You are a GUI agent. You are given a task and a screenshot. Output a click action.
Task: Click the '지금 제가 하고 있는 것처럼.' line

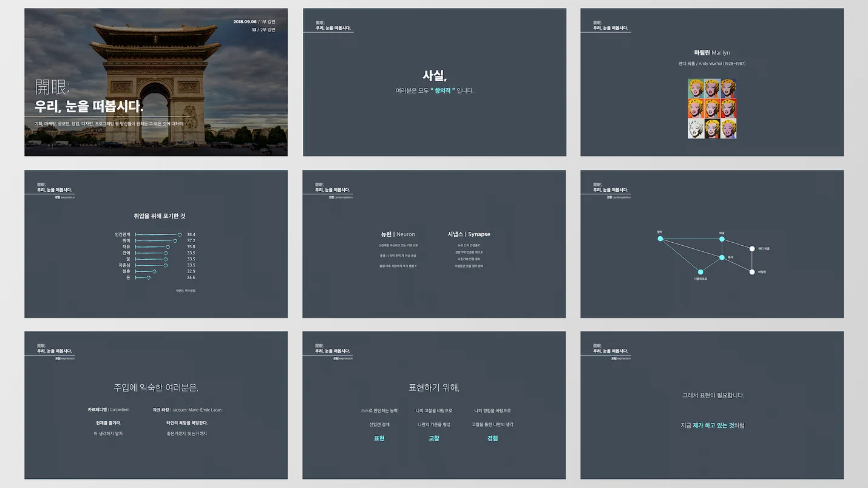[713, 425]
